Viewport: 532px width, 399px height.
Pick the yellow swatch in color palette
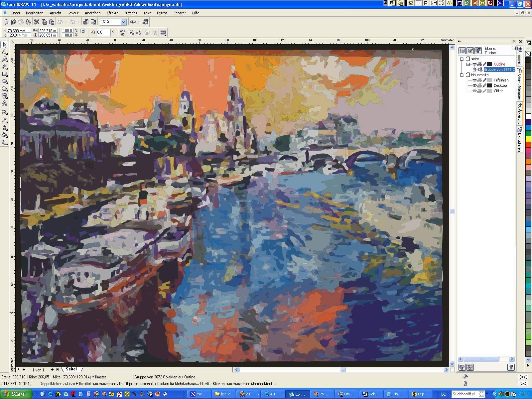(x=528, y=139)
